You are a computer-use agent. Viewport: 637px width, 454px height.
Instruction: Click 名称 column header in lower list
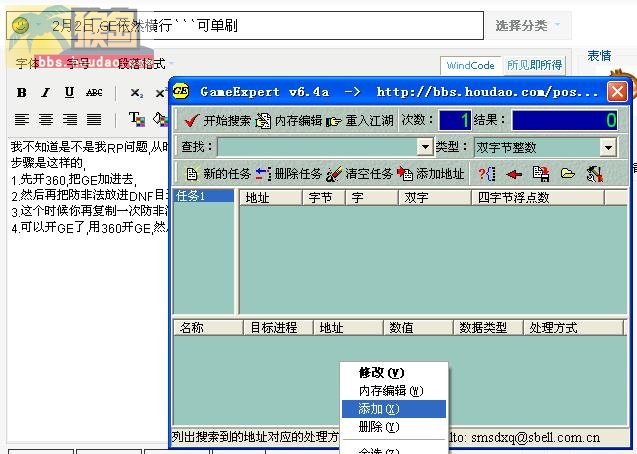coord(209,327)
